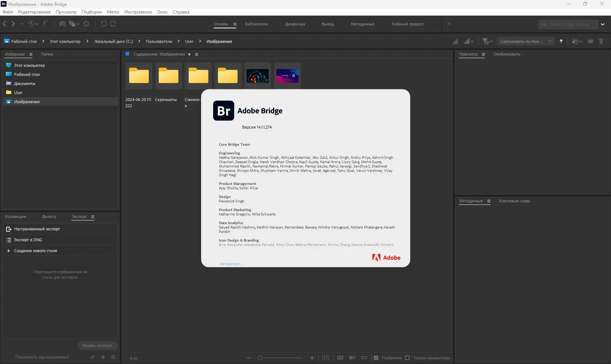Select the camera import icon

coord(63,24)
